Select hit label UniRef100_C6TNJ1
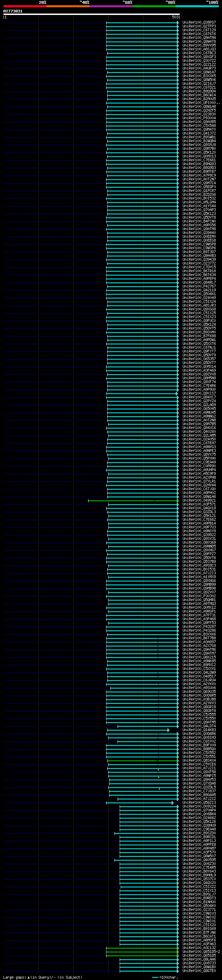 coord(199,347)
